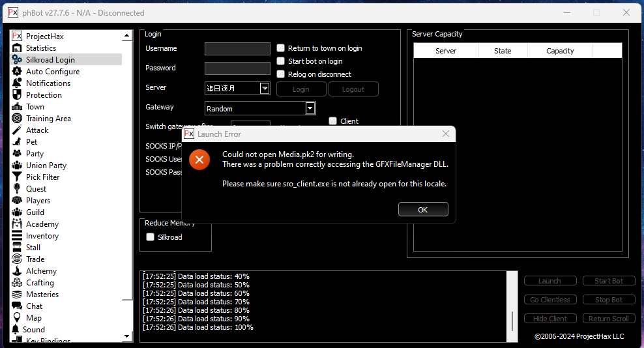Open the Server dropdown list
The width and height of the screenshot is (644, 348).
(x=265, y=89)
